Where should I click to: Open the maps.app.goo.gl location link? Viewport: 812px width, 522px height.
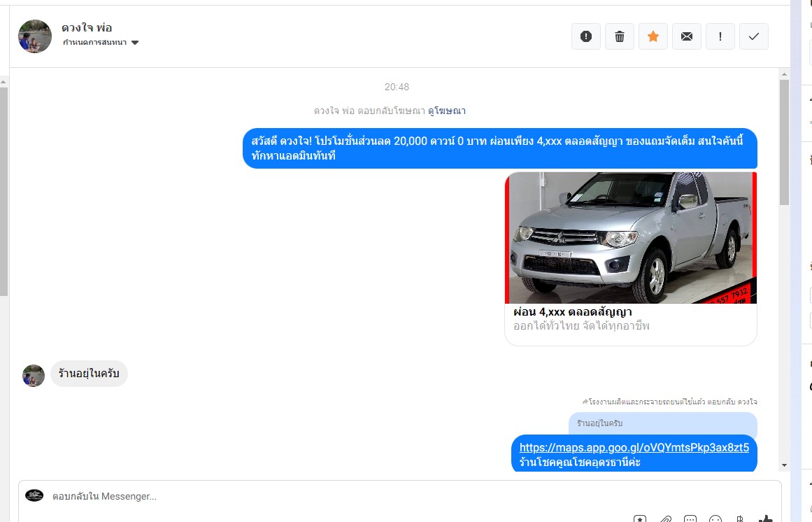tap(634, 447)
